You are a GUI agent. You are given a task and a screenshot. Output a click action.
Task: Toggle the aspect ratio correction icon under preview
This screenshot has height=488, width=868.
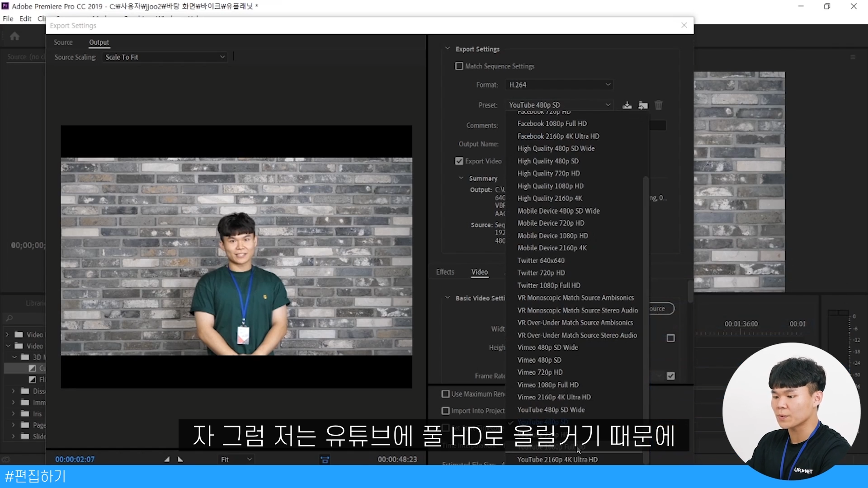[x=325, y=460]
